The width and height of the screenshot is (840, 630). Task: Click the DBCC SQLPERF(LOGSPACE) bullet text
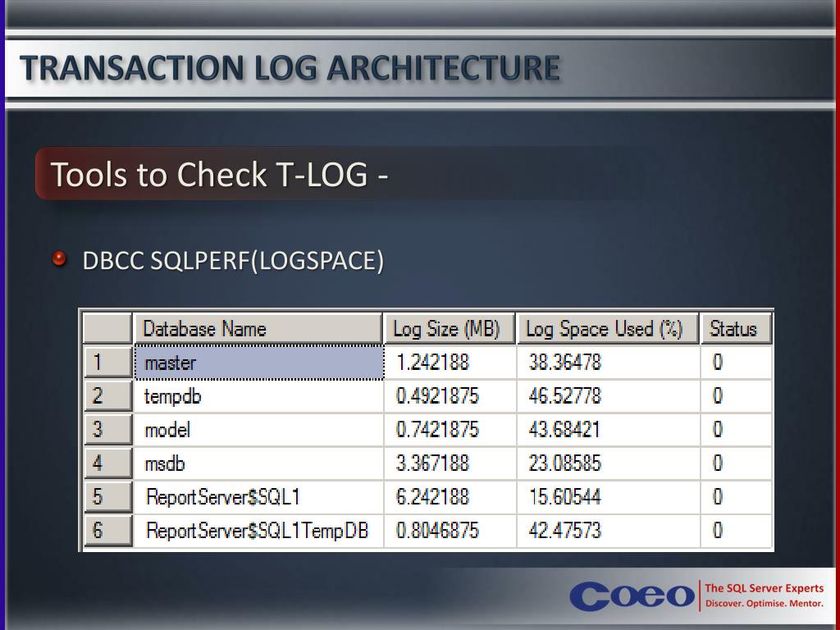[x=233, y=261]
